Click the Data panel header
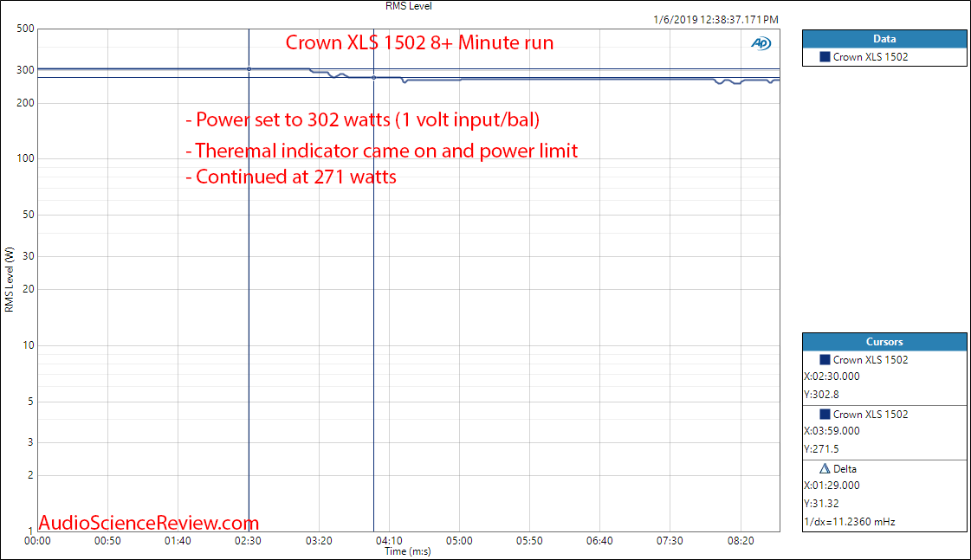This screenshot has height=560, width=971. point(884,38)
